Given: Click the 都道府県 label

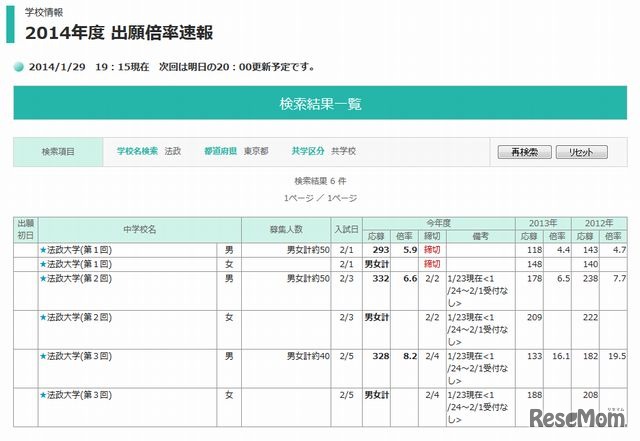Looking at the screenshot, I should 220,151.
